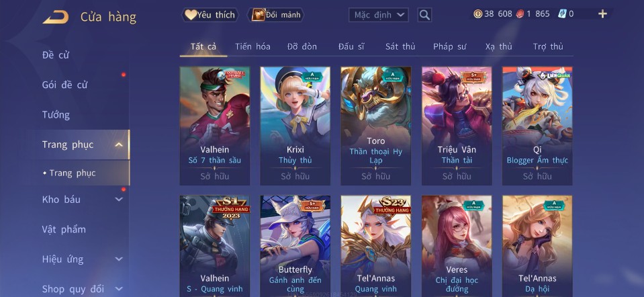This screenshot has height=297, width=644.
Task: Tap the gold coin balance icon
Action: 477,14
